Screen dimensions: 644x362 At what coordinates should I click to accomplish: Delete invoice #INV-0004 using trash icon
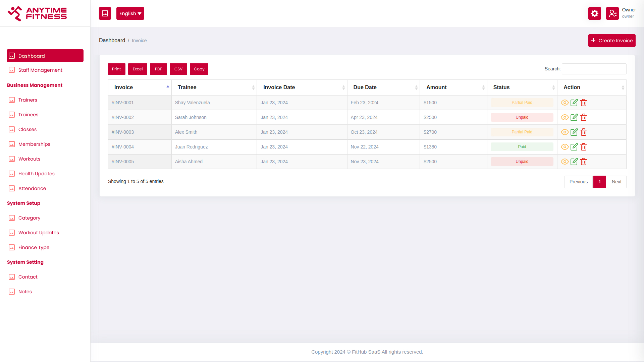pyautogui.click(x=584, y=147)
